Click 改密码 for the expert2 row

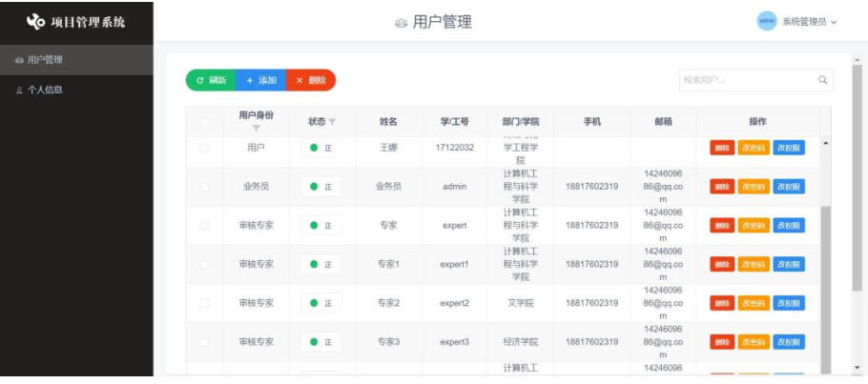tap(754, 303)
